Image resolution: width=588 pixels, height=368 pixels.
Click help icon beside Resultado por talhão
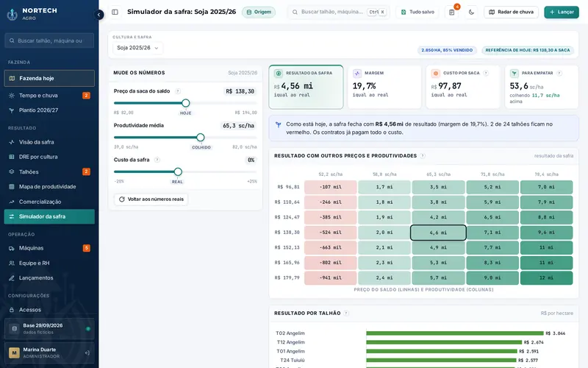[346, 314]
